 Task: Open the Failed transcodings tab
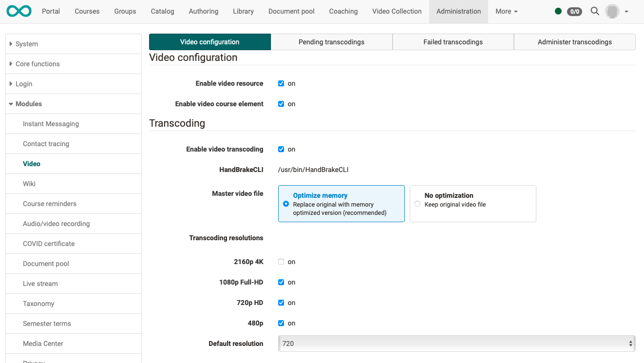coord(453,42)
